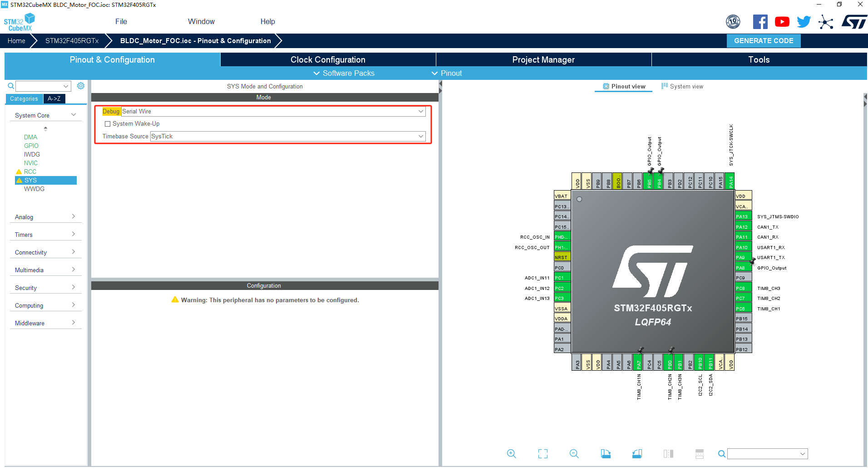This screenshot has width=868, height=471.
Task: Click the warning icon beside RCC
Action: [19, 172]
